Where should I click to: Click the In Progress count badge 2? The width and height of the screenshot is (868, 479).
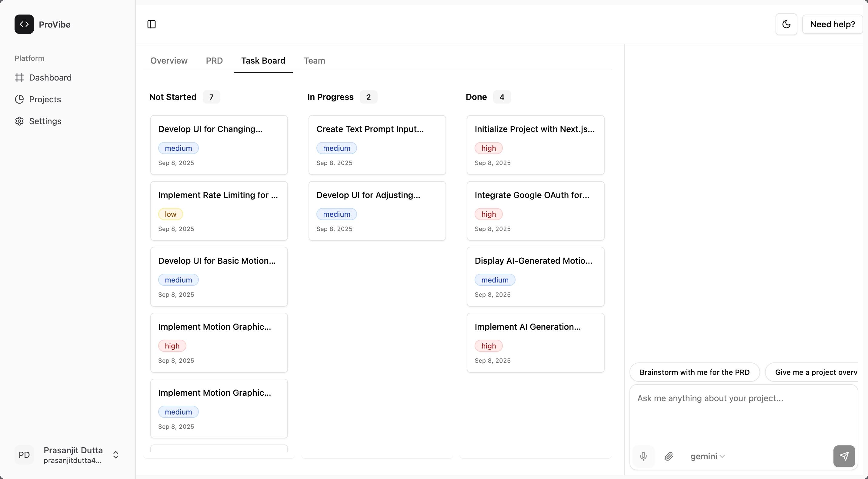(369, 97)
